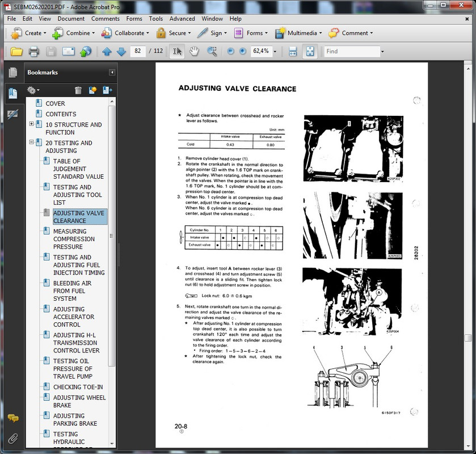Screen dimensions: 476x454
Task: Open the Secure dropdown menu
Action: (x=174, y=33)
